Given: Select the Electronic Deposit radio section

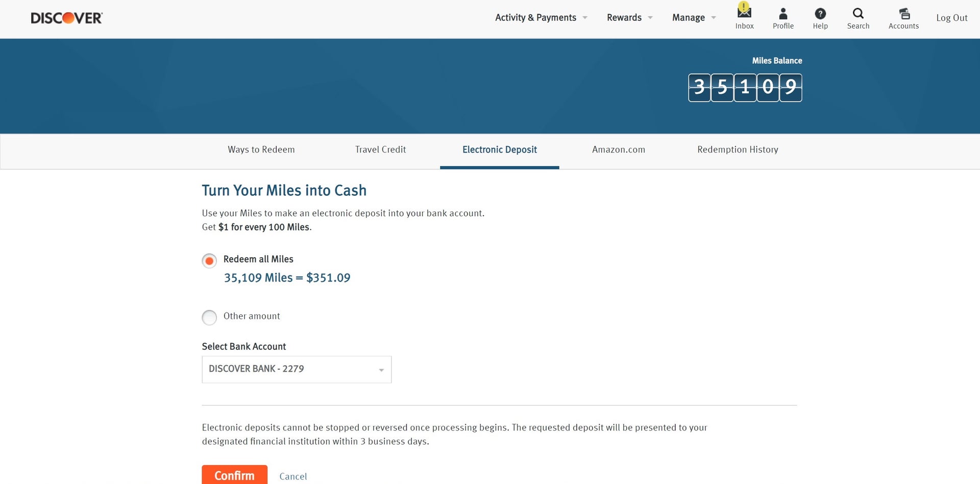Looking at the screenshot, I should (499, 149).
